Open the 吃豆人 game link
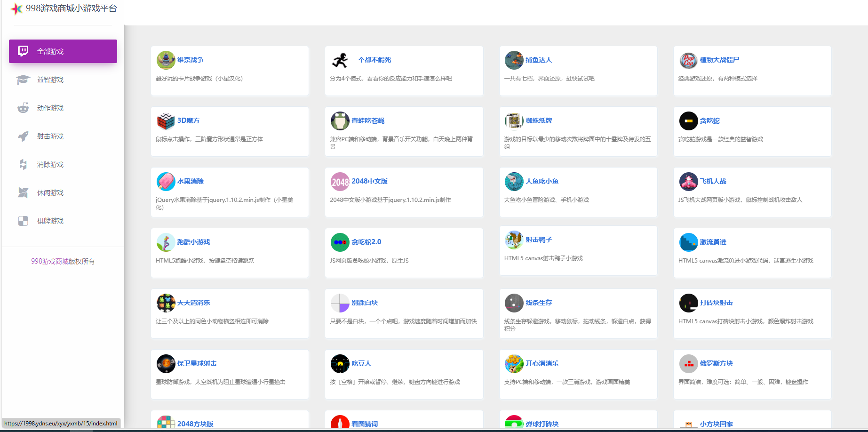Screen dimensions: 868x432 pyautogui.click(x=361, y=363)
